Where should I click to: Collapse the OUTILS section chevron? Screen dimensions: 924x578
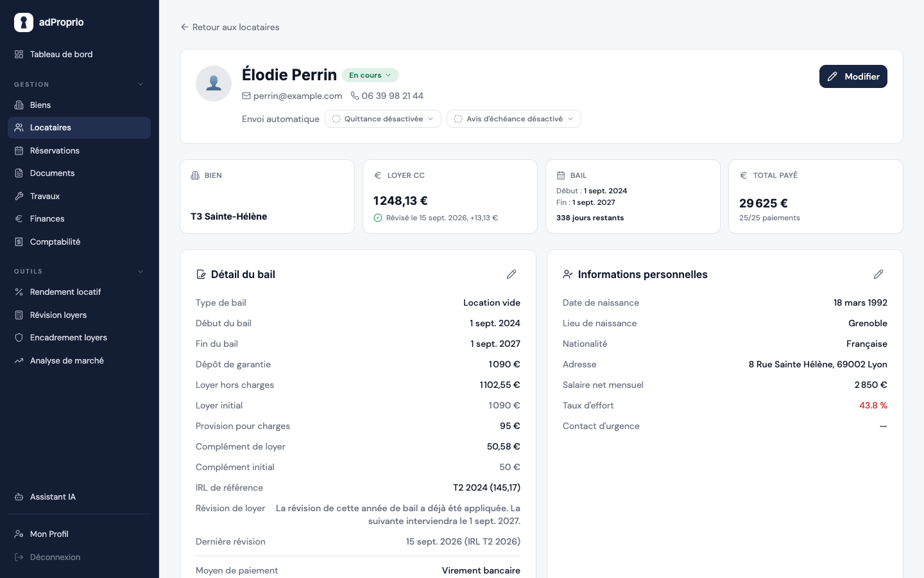pyautogui.click(x=141, y=271)
